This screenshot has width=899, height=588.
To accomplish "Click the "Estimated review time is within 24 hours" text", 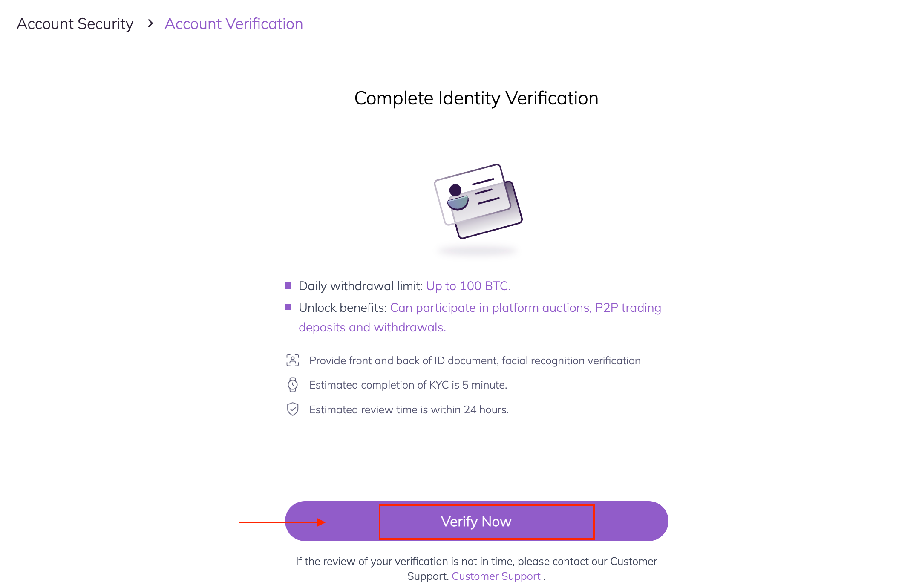I will coord(409,410).
